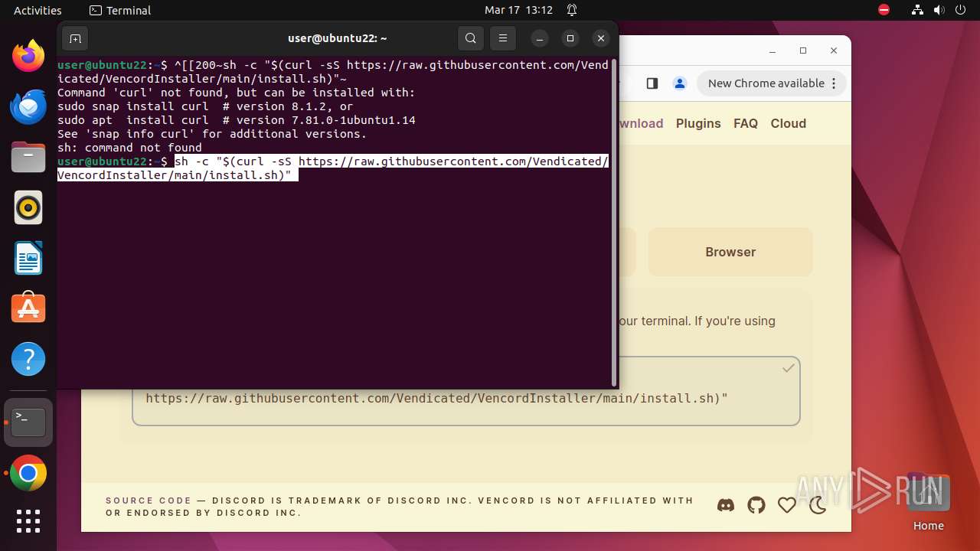This screenshot has height=551, width=980.
Task: Open volume indicator in top bar
Action: 939,10
